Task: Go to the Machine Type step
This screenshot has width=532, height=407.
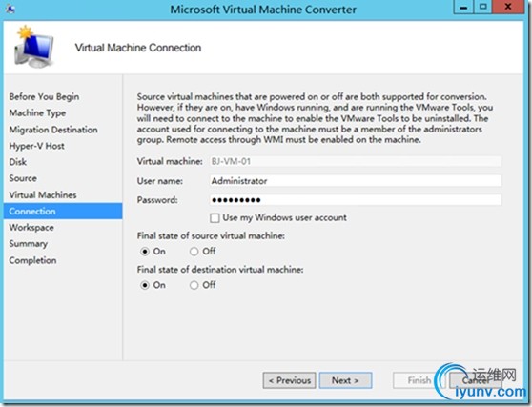Action: [x=37, y=112]
